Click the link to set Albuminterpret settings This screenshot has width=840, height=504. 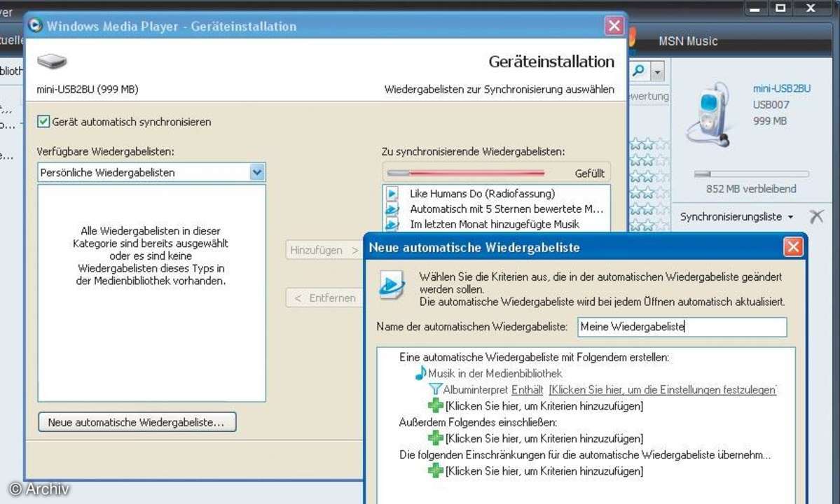coord(663,390)
